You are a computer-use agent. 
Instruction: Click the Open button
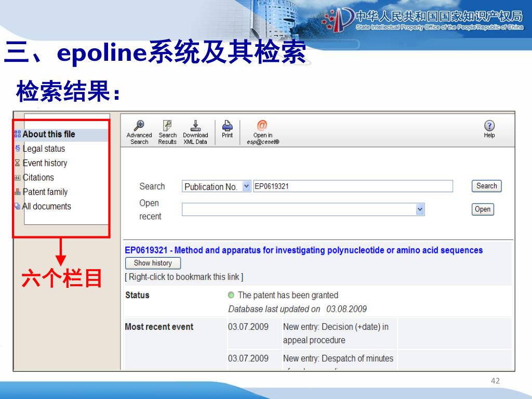483,209
